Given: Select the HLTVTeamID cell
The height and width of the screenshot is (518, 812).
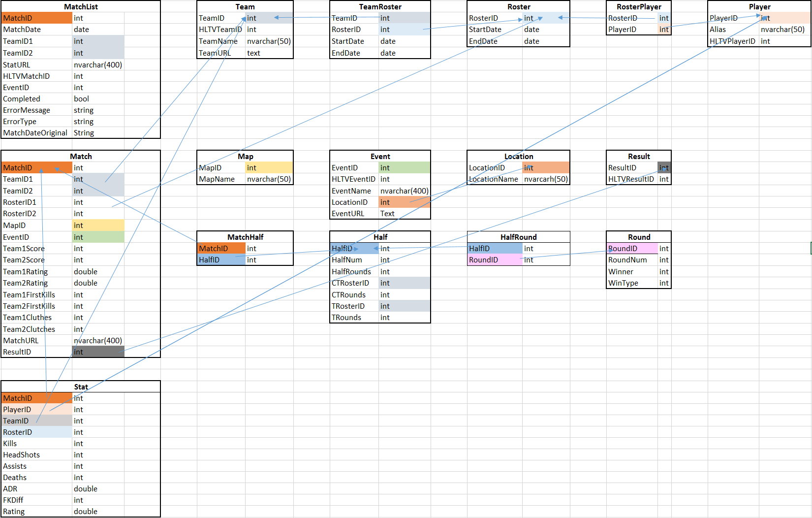Looking at the screenshot, I should coord(221,30).
